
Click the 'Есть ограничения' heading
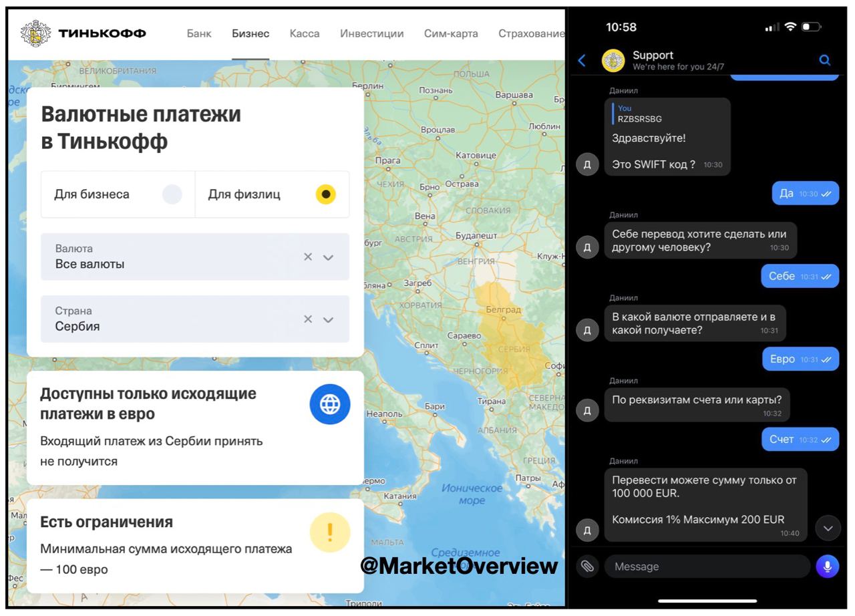(106, 522)
